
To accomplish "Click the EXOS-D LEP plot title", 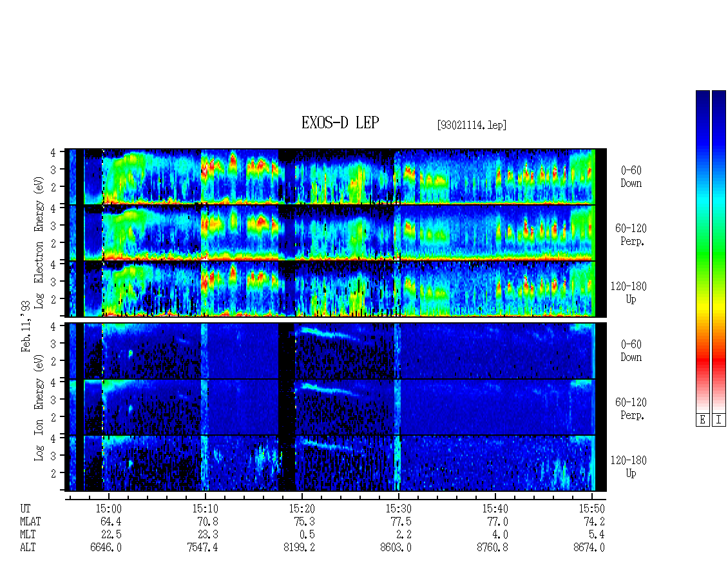I will click(x=340, y=123).
